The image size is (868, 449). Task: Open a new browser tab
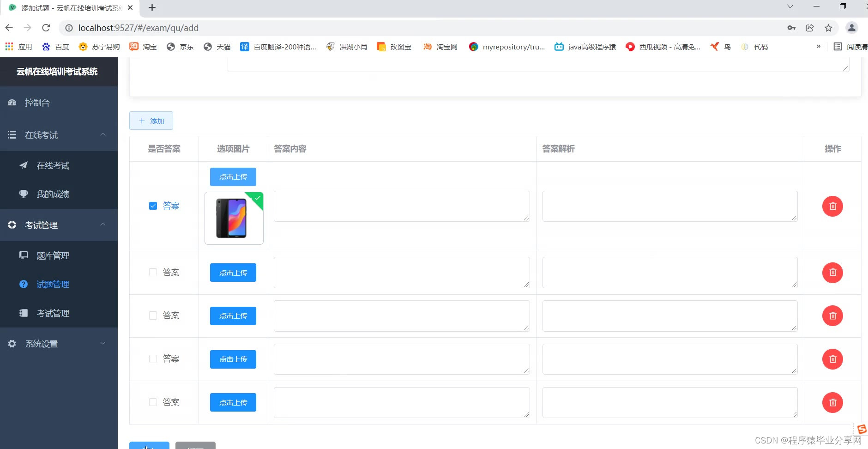152,7
